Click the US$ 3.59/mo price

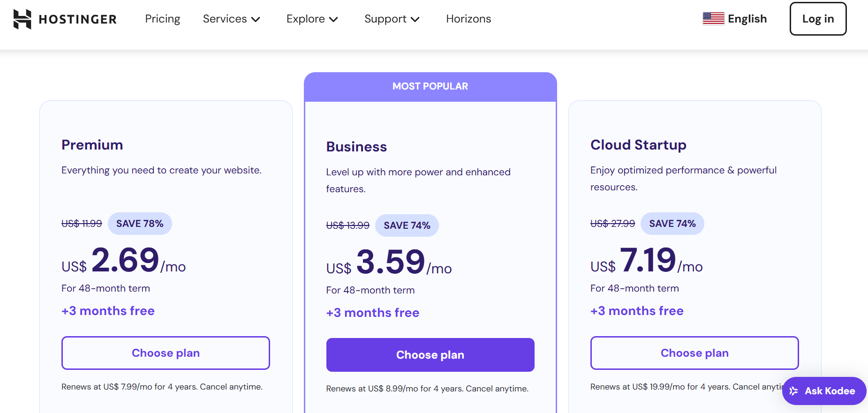pos(389,262)
